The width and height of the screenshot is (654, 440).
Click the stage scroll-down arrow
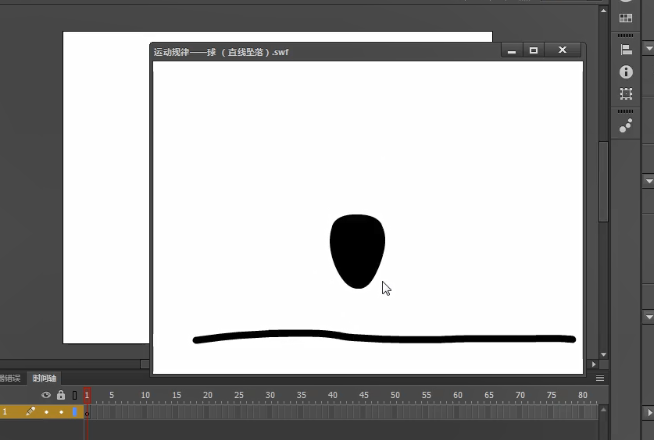[x=604, y=355]
